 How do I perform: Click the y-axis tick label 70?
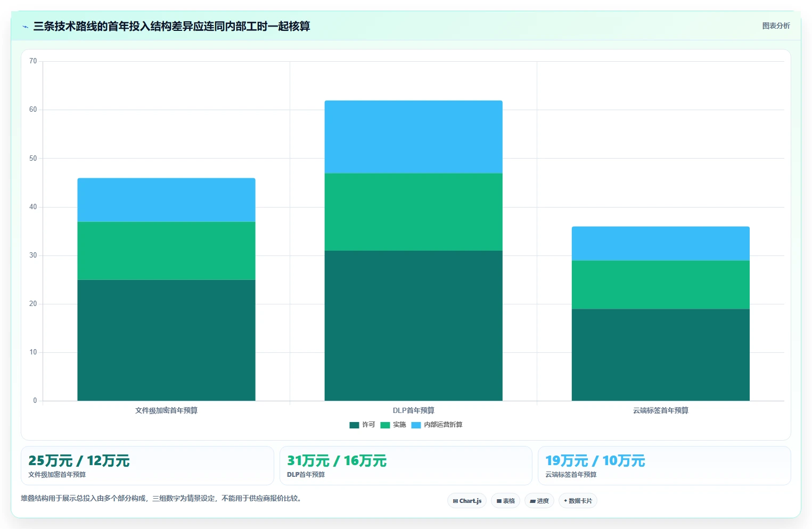click(x=33, y=61)
